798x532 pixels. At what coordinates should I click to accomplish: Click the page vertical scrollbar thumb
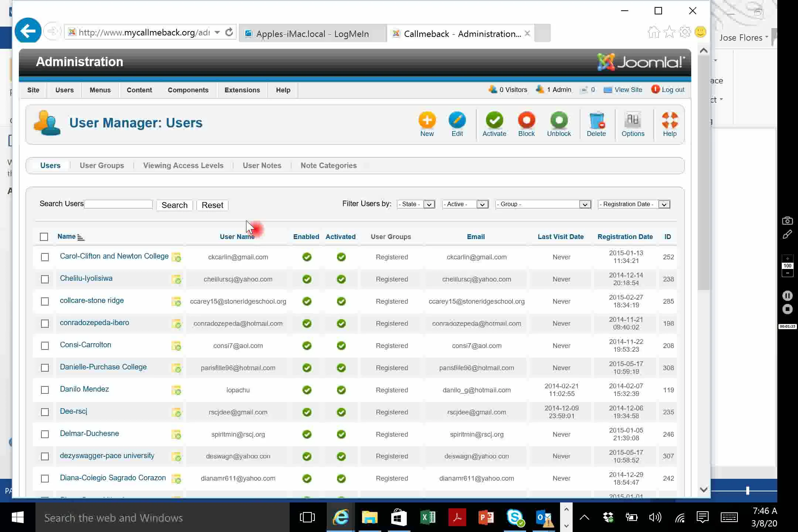(703, 174)
